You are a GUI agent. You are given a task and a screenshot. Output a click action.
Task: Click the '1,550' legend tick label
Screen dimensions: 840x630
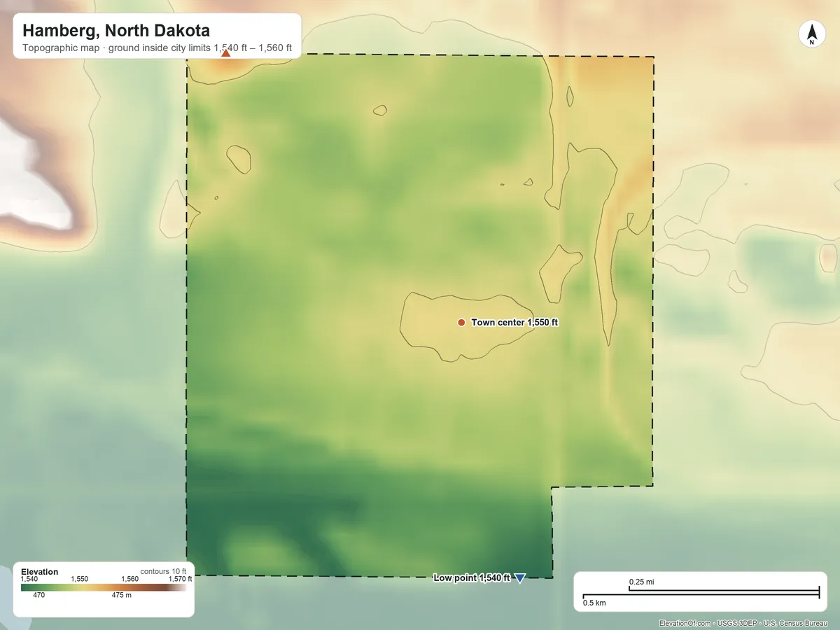click(x=79, y=579)
